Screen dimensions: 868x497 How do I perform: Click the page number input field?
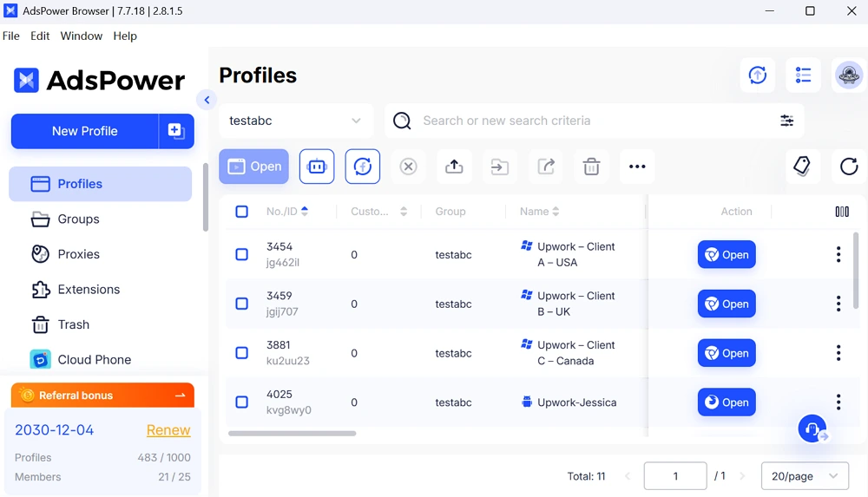(674, 476)
